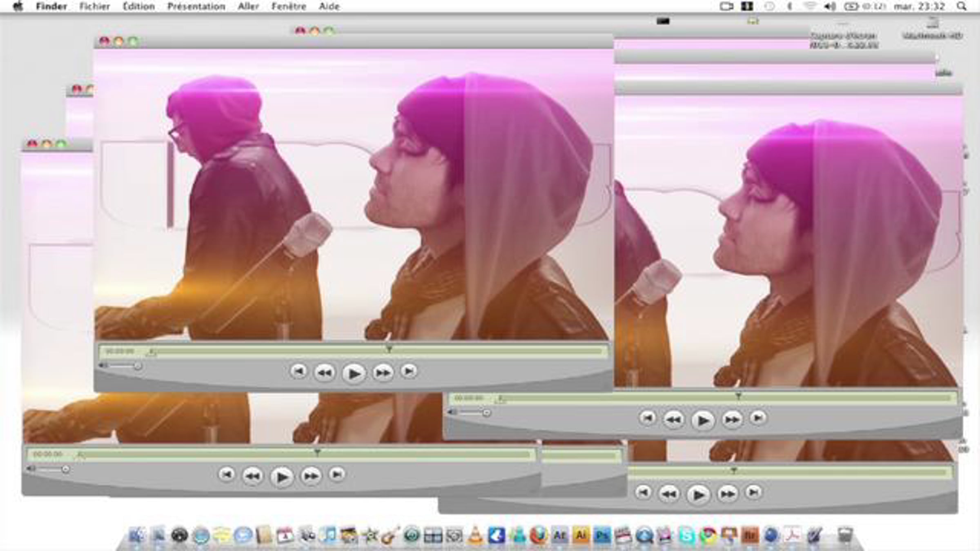
Task: Jump to end in the middle-right player window
Action: (x=758, y=418)
